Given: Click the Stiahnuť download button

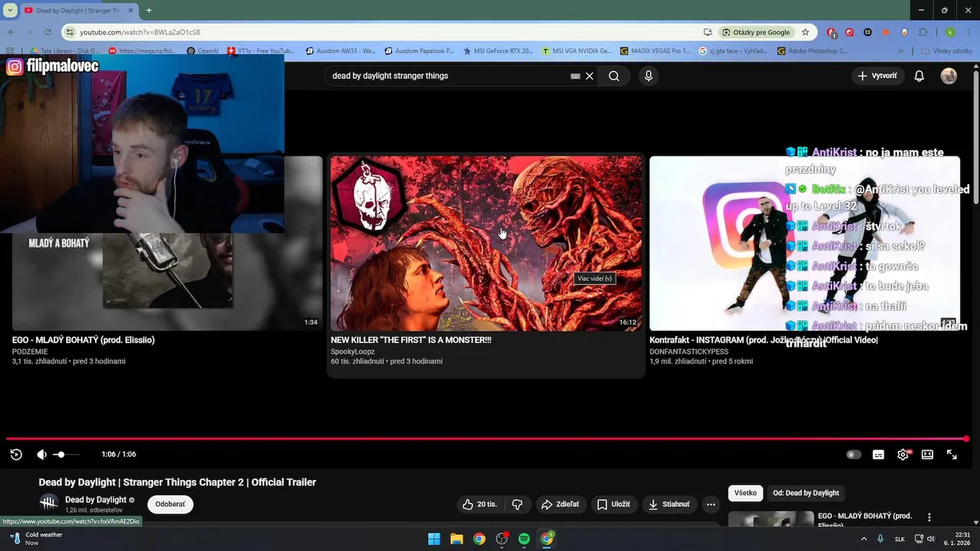Looking at the screenshot, I should 669,504.
